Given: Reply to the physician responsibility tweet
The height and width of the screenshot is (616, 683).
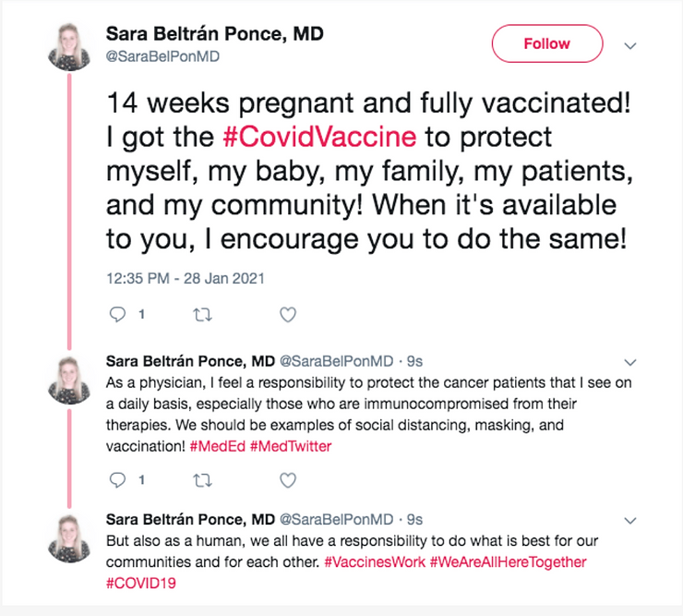Looking at the screenshot, I should click(116, 480).
